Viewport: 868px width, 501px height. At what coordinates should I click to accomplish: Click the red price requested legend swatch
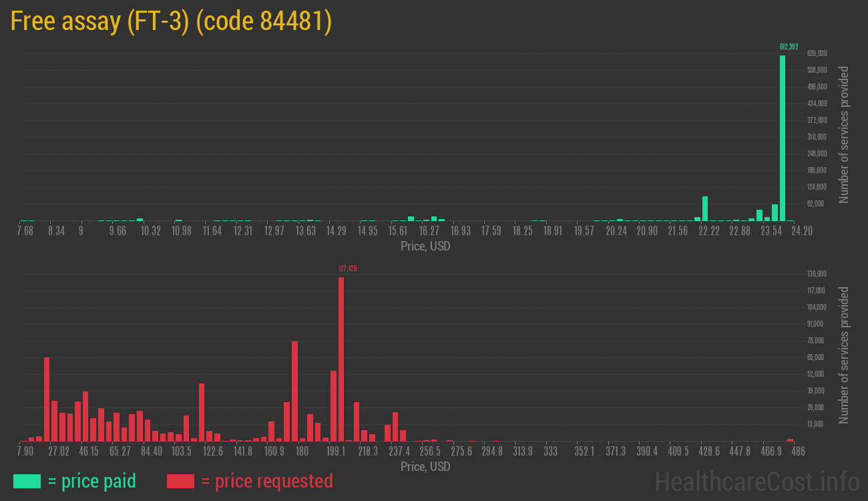180,481
